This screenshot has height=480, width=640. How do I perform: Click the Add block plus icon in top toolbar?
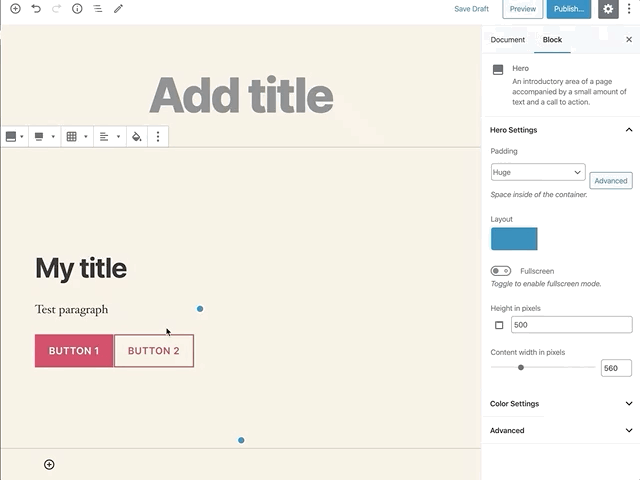(15, 9)
